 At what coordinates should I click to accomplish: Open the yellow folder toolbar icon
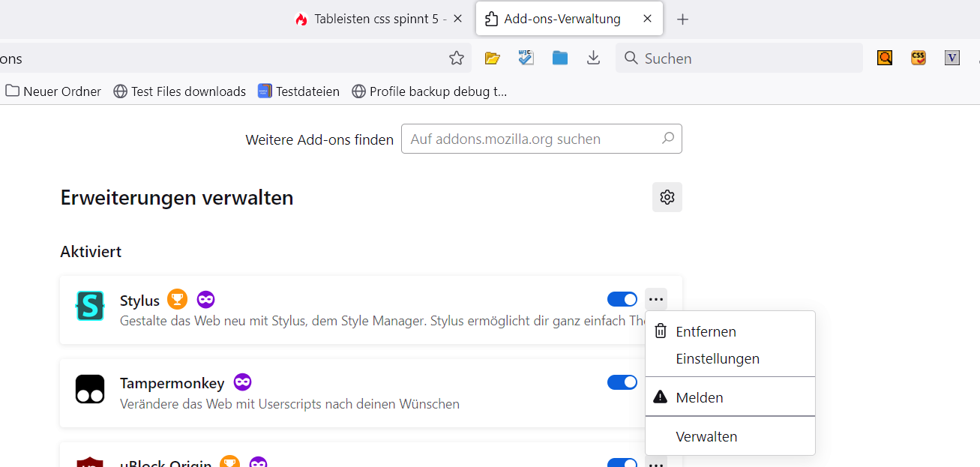pos(492,58)
